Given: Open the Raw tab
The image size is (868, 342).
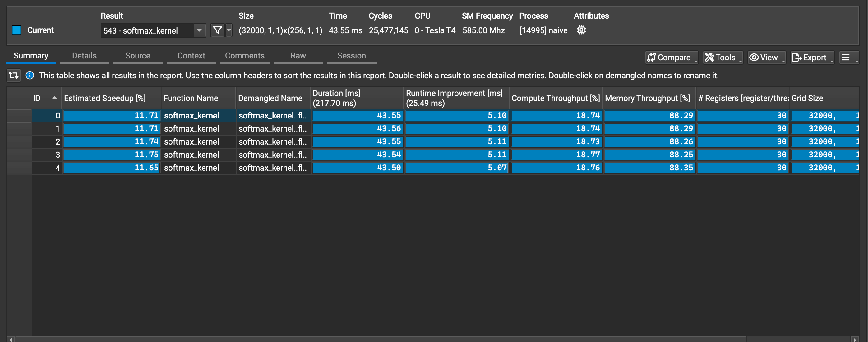Looking at the screenshot, I should 298,56.
